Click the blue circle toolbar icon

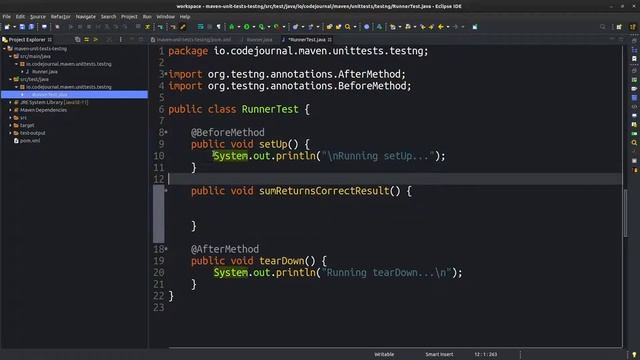coord(367,27)
